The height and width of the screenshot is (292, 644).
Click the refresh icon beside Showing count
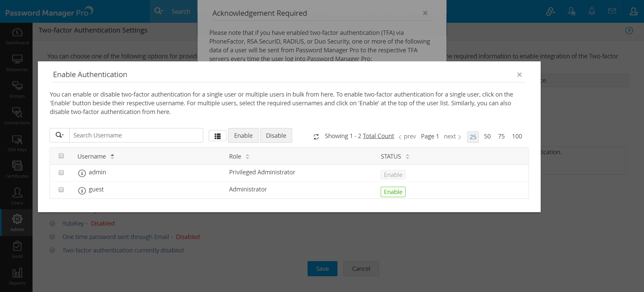pos(316,137)
